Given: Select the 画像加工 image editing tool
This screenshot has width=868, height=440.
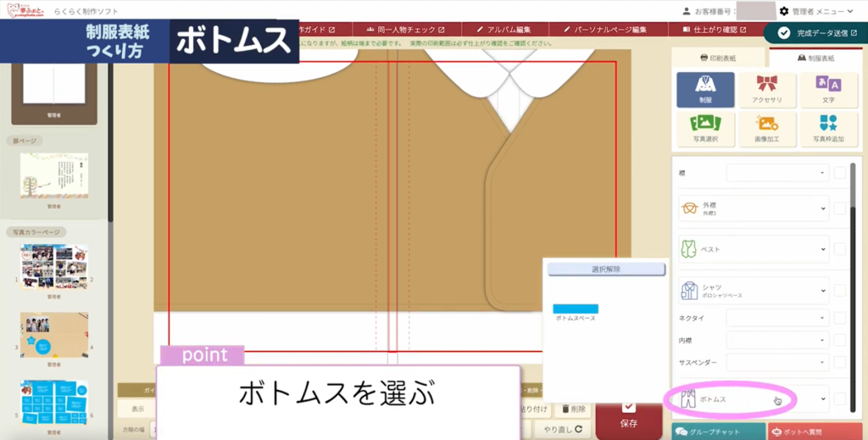Looking at the screenshot, I should 766,128.
